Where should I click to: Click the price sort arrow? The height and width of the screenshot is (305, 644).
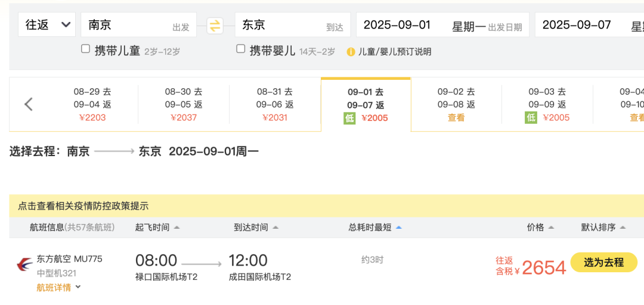551,228
